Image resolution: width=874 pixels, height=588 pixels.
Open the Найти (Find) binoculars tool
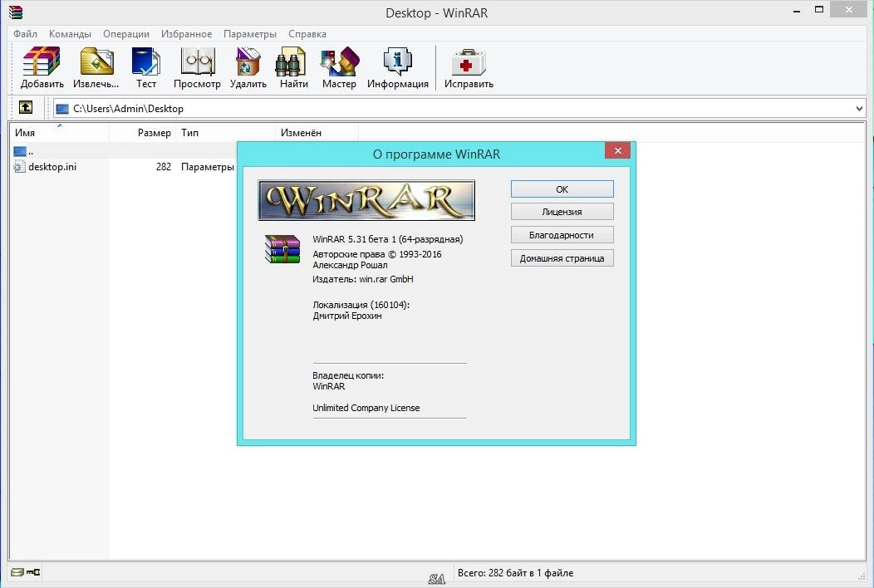293,67
